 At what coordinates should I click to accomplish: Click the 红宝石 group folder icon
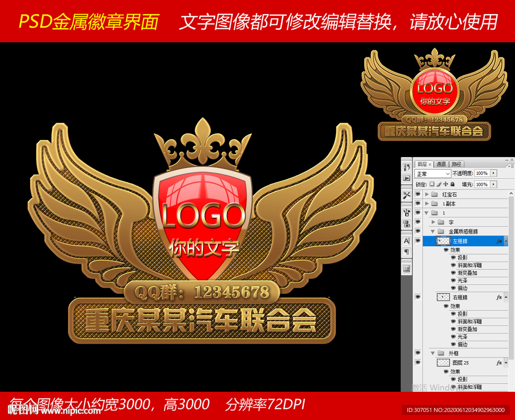point(434,194)
